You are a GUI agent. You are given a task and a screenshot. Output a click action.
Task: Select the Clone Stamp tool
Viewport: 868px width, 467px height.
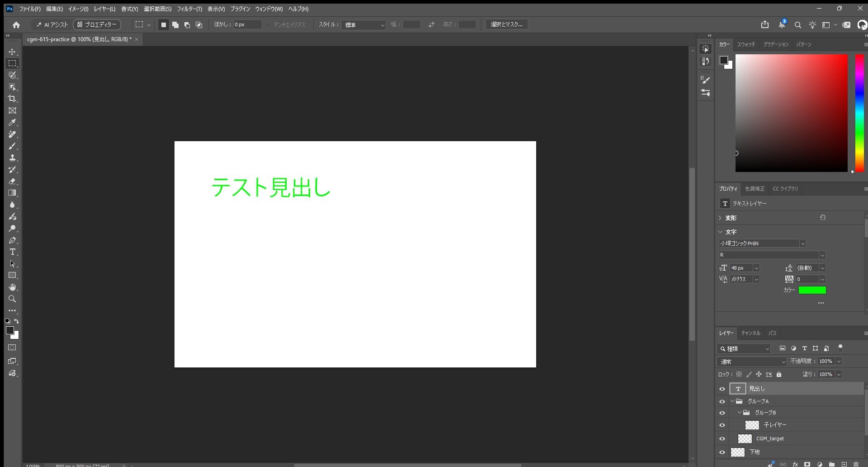(12, 157)
